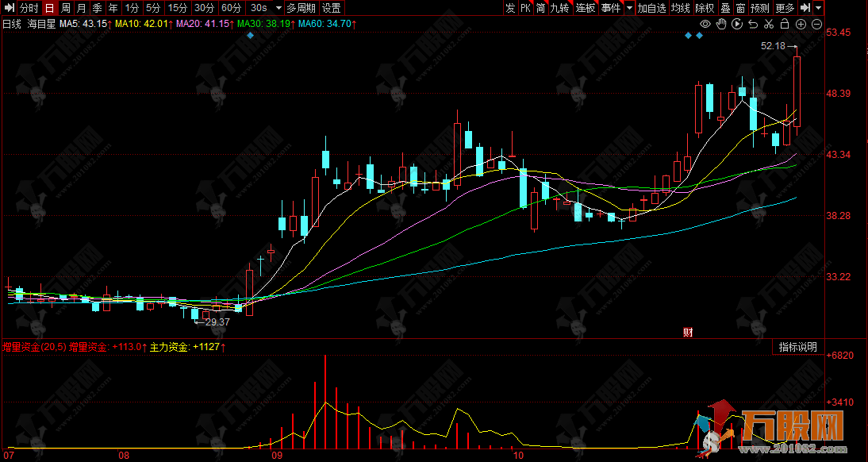Zoom in with the plus icon
This screenshot has height=462, width=868.
(801, 24)
